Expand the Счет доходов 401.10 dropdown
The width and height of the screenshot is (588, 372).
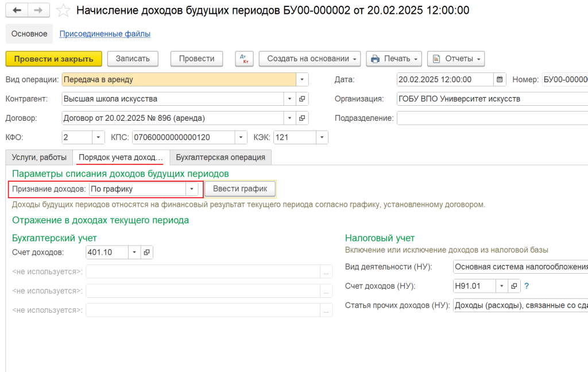[134, 252]
